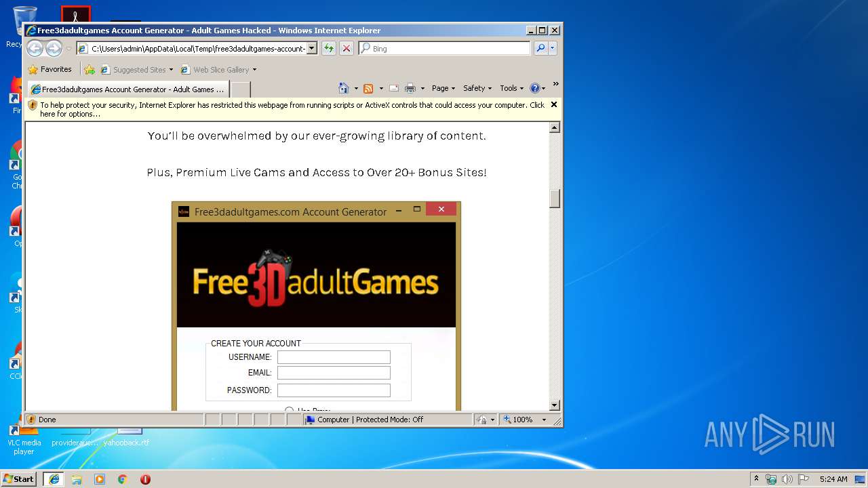Click the volume speaker tray icon
The height and width of the screenshot is (488, 868).
(787, 479)
